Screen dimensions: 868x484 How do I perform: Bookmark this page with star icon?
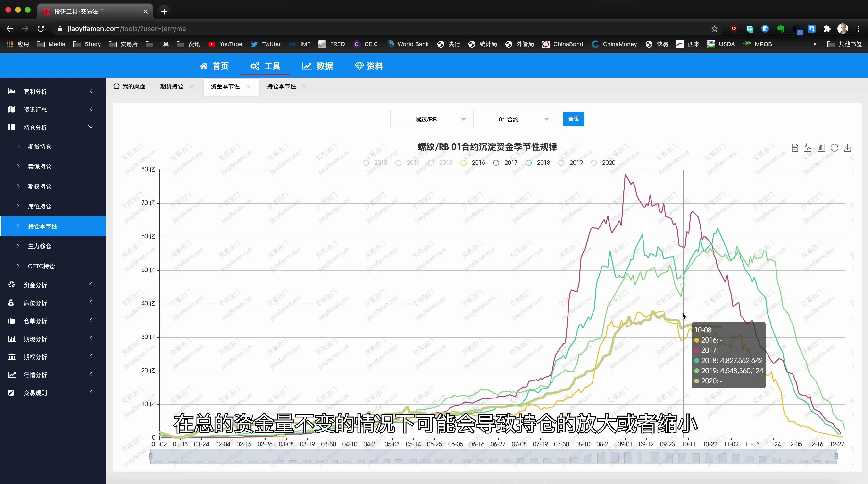tap(714, 29)
